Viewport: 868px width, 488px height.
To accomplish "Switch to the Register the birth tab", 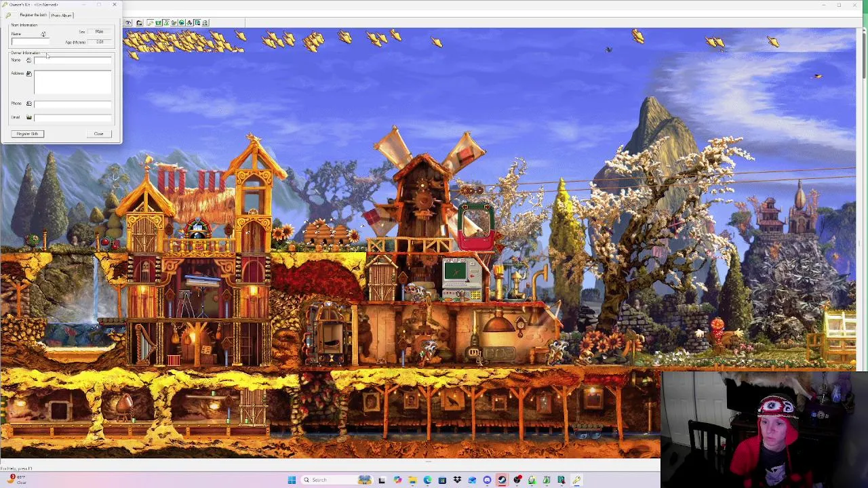I will (33, 15).
